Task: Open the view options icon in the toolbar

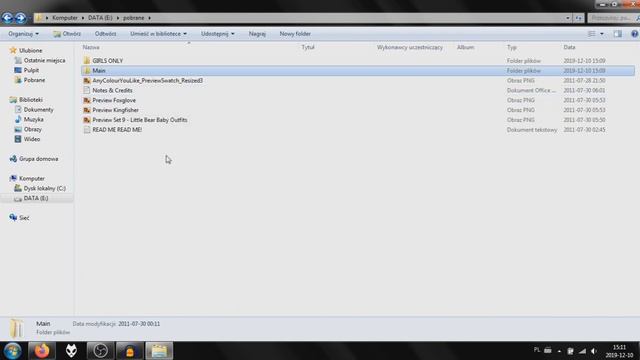Action: coord(591,34)
